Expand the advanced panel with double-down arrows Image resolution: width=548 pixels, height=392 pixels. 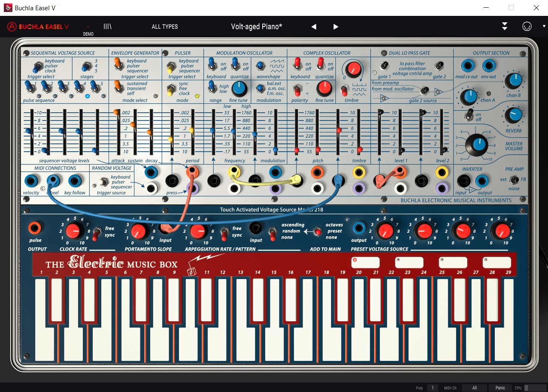(505, 27)
